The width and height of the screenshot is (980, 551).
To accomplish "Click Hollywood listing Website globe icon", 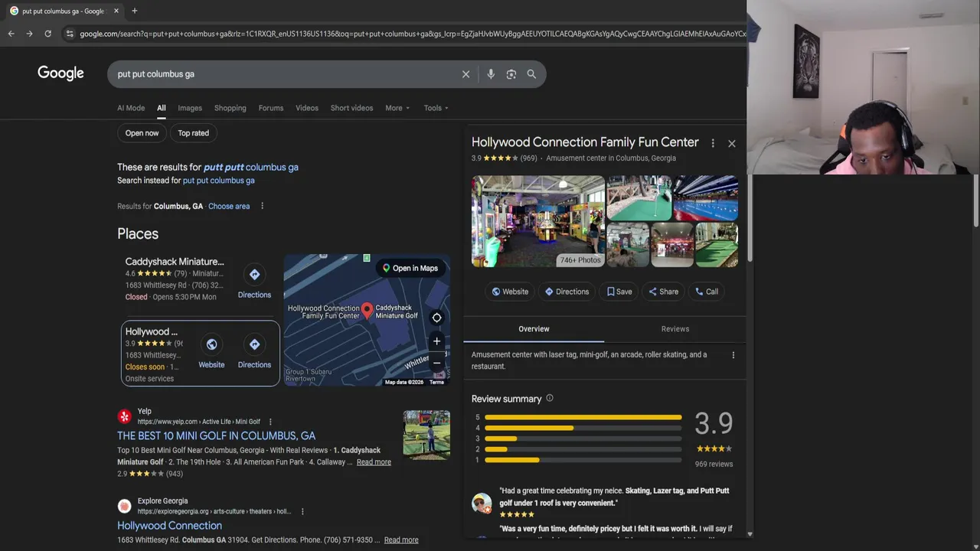I will click(211, 344).
